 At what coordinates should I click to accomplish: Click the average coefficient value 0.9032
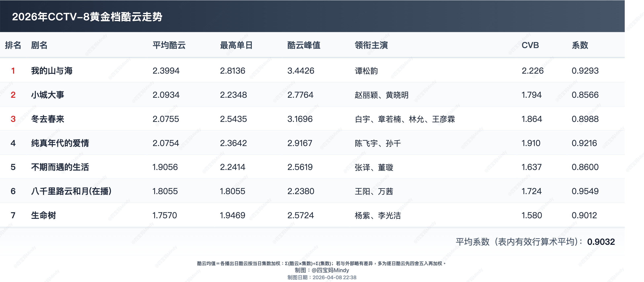[601, 242]
